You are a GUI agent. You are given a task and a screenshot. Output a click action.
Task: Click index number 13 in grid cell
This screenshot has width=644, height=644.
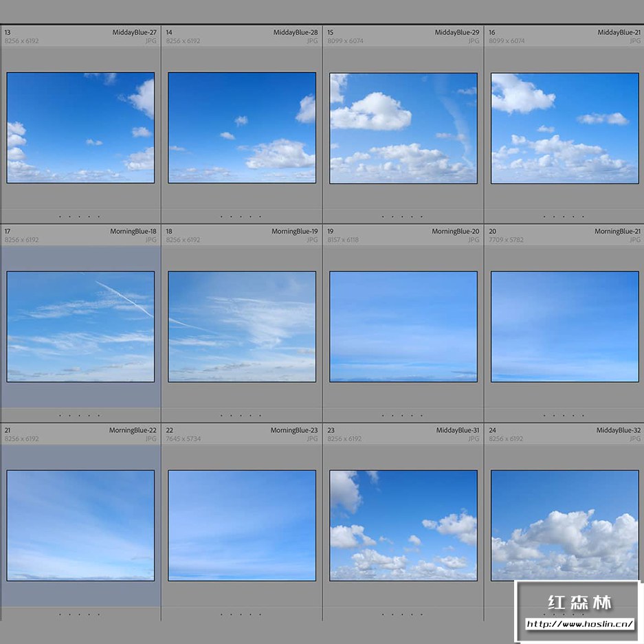pyautogui.click(x=8, y=32)
